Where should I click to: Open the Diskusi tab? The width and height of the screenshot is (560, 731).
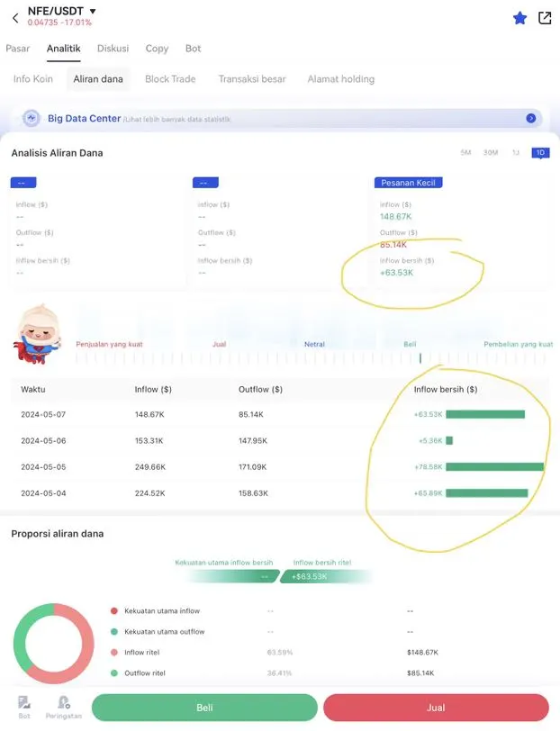click(113, 49)
